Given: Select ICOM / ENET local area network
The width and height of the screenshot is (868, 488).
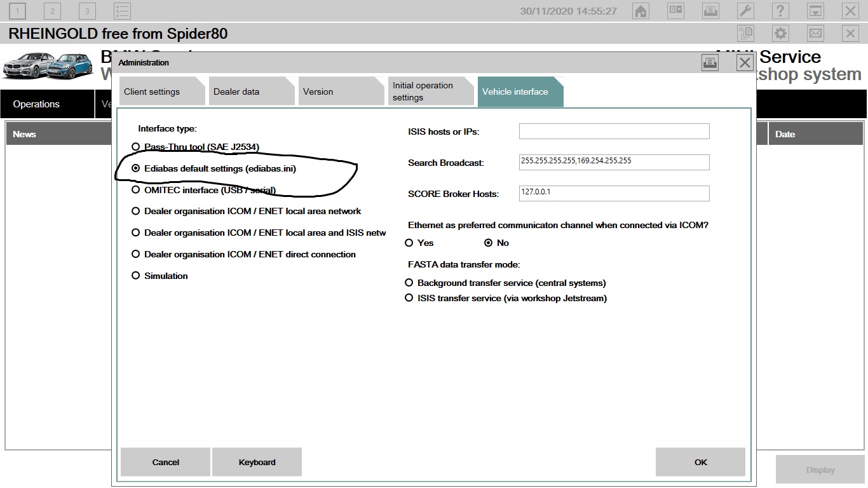Looking at the screenshot, I should click(x=247, y=211).
